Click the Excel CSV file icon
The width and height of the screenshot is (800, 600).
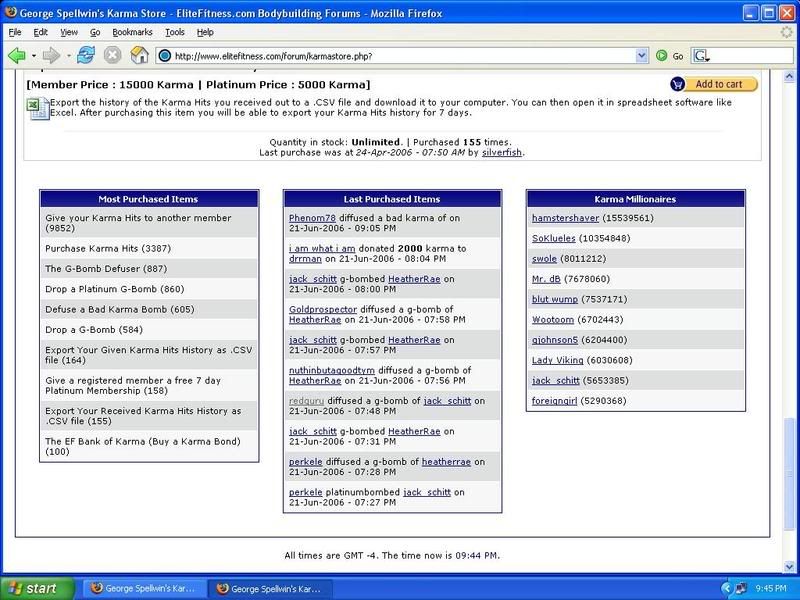pos(38,108)
